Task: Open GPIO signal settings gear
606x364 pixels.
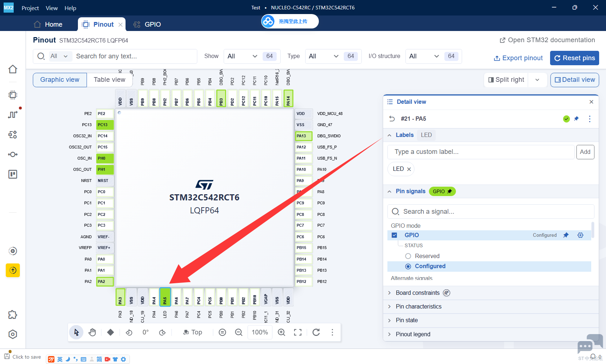Action: [x=580, y=235]
